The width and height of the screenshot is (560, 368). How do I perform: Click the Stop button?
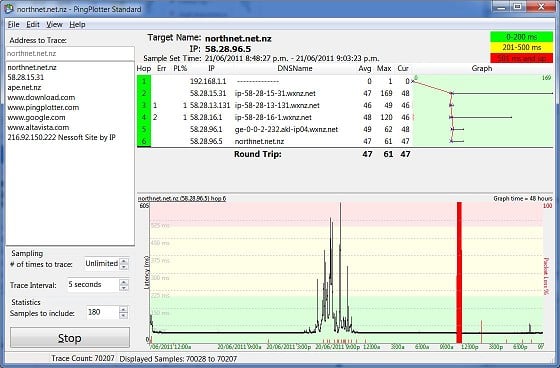[70, 338]
